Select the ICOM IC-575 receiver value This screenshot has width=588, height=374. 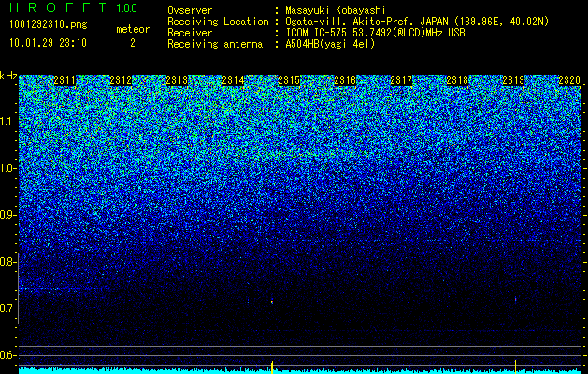[375, 33]
